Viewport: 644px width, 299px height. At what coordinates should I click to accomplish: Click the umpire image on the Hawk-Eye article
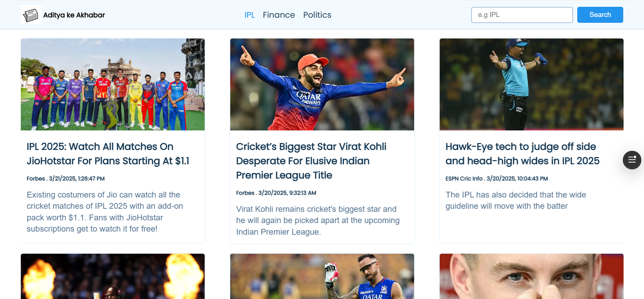tap(532, 84)
